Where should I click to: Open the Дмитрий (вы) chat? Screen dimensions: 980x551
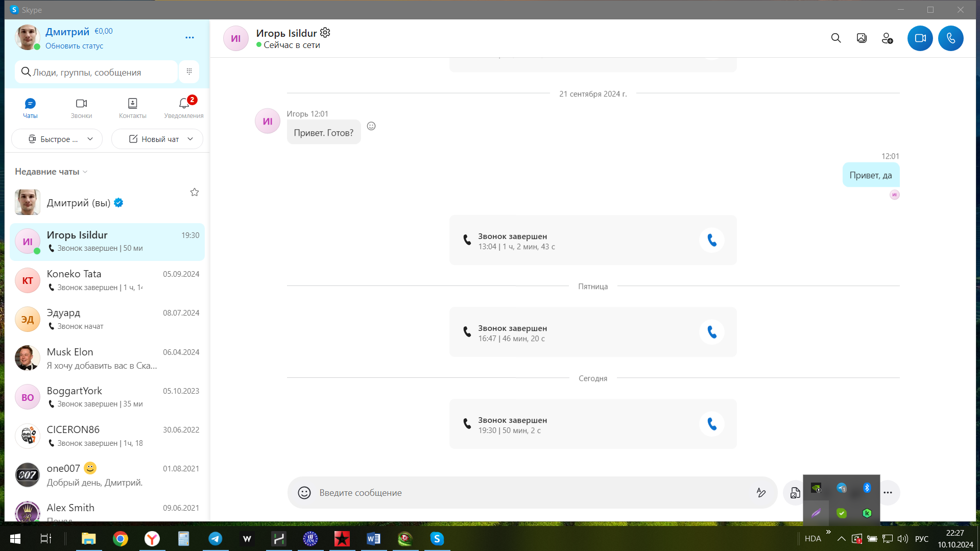click(x=107, y=203)
